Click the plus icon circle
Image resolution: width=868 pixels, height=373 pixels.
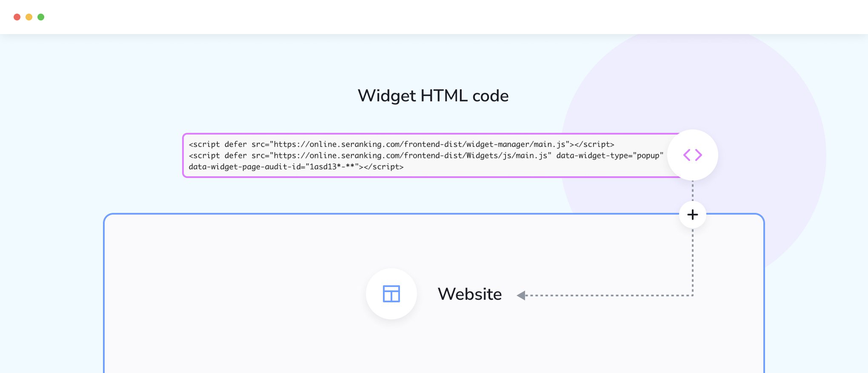click(693, 215)
